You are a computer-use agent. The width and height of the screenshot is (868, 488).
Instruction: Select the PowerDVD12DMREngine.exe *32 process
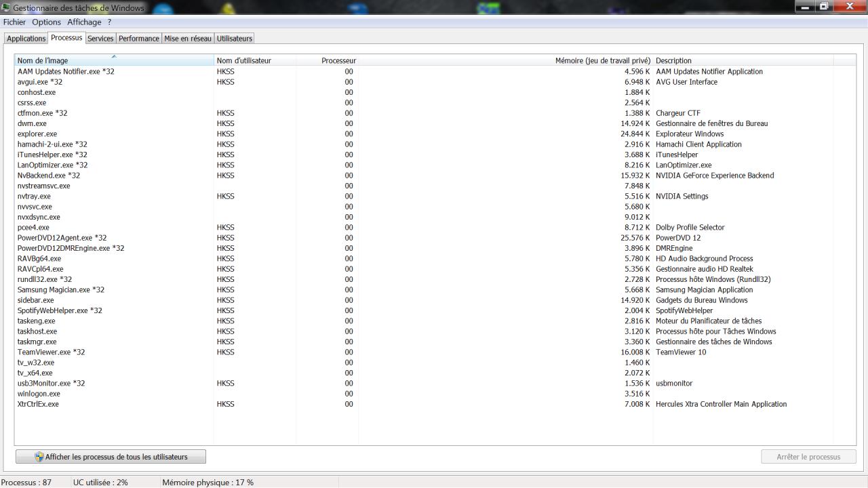[435, 248]
